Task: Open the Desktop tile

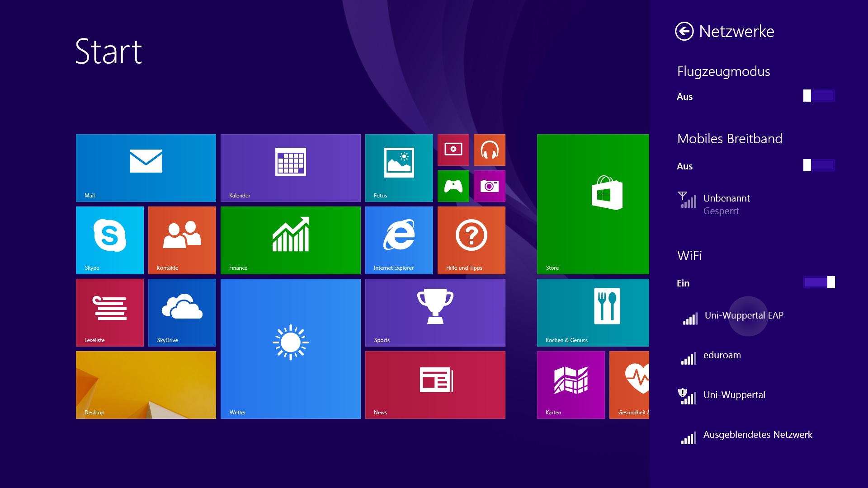Action: point(146,385)
